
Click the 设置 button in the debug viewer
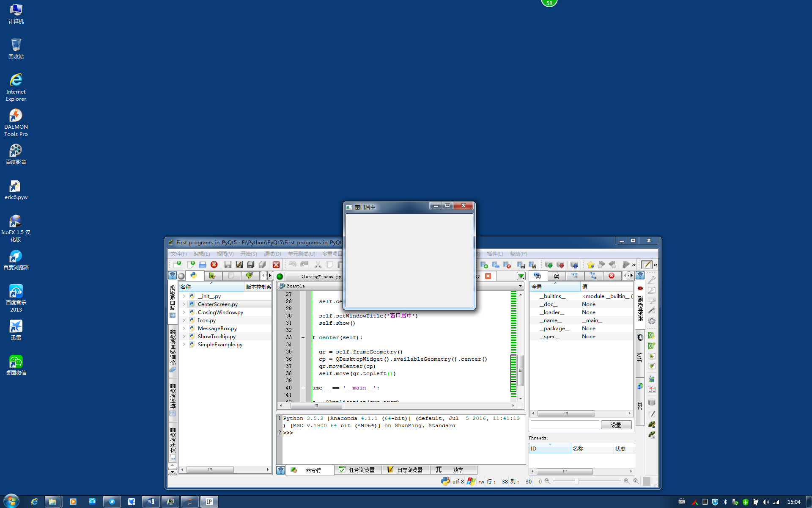(x=616, y=425)
